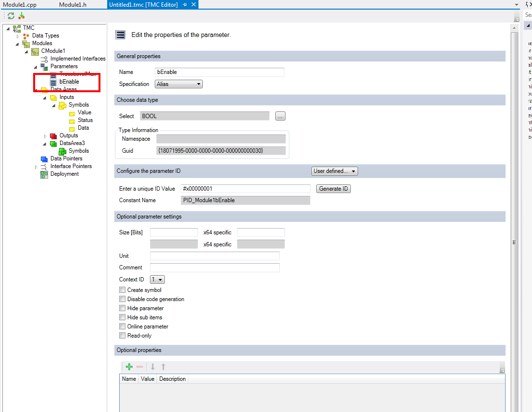
Task: Mark the parameter as Read-only
Action: (122, 336)
